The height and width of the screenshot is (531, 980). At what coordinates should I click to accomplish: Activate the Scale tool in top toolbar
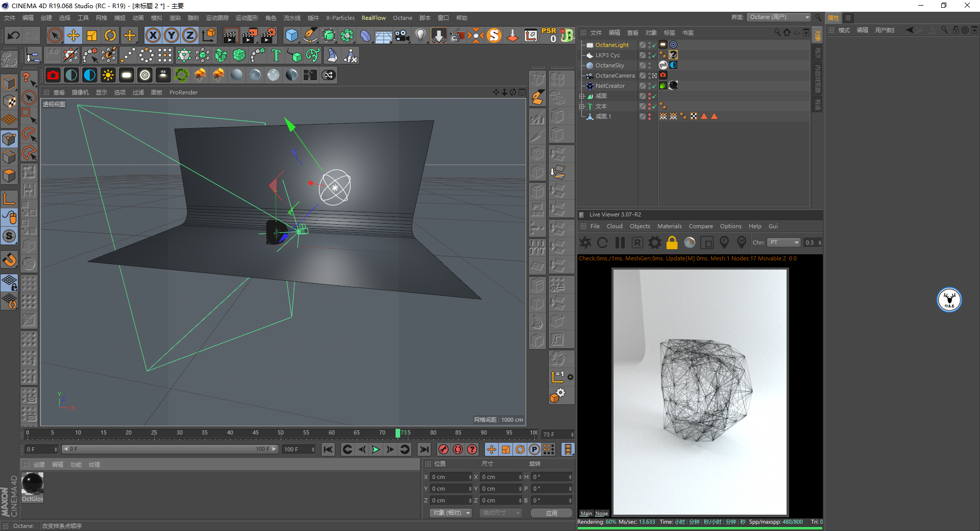(92, 35)
